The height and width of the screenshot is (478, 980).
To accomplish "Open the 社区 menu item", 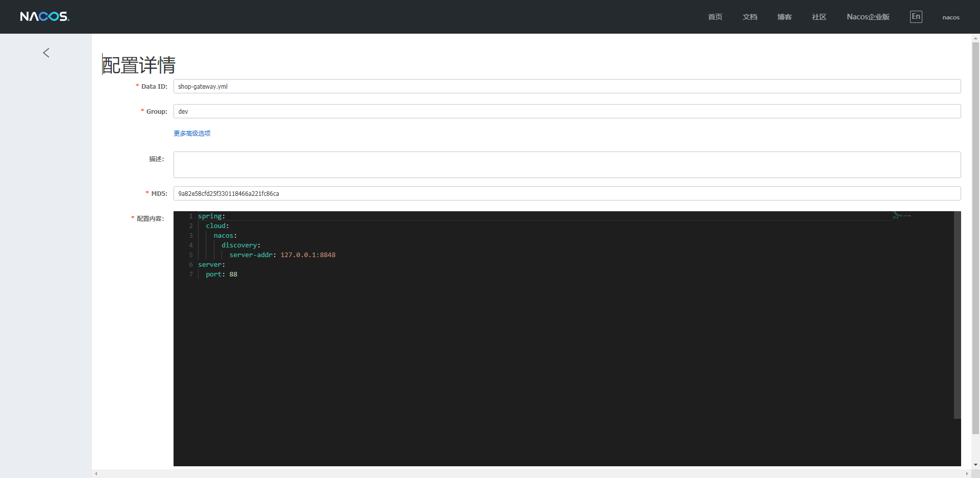I will tap(819, 17).
